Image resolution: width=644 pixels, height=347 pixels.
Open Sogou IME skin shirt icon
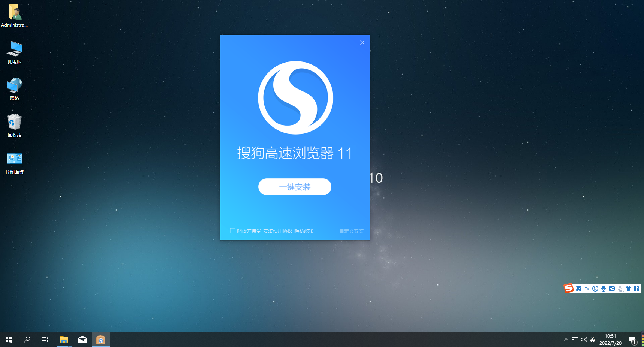pos(628,289)
